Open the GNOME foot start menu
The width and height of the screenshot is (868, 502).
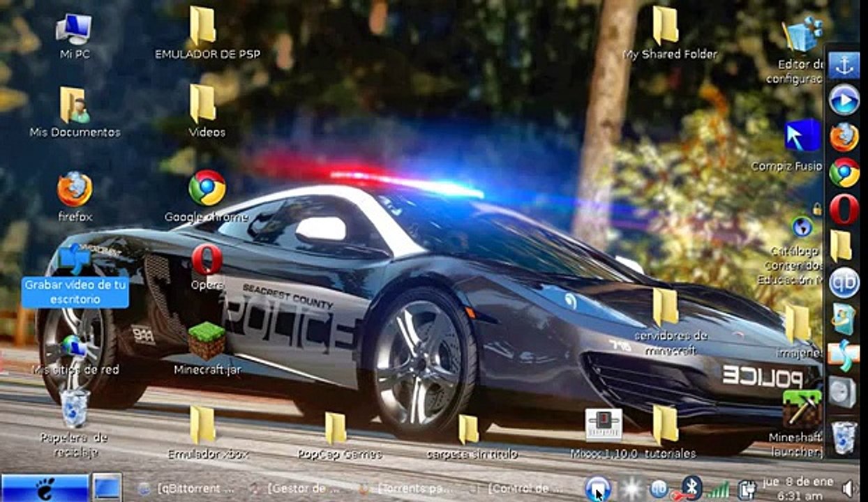pyautogui.click(x=45, y=487)
